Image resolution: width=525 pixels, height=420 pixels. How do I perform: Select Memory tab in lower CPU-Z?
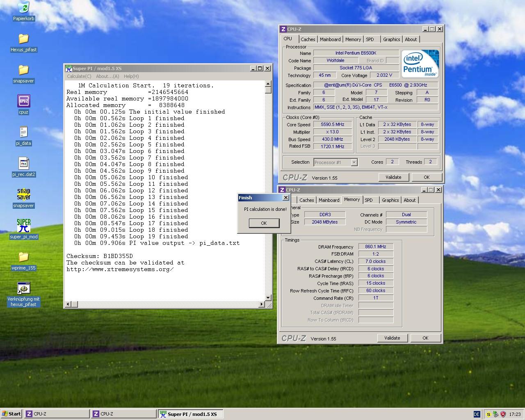pyautogui.click(x=352, y=199)
